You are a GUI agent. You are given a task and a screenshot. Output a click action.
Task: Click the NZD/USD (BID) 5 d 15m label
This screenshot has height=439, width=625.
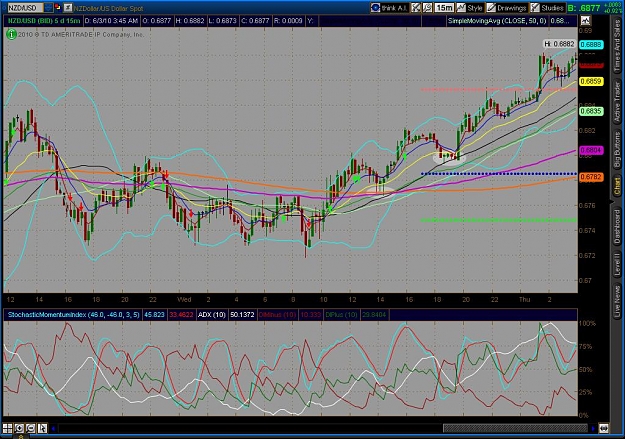click(x=44, y=21)
